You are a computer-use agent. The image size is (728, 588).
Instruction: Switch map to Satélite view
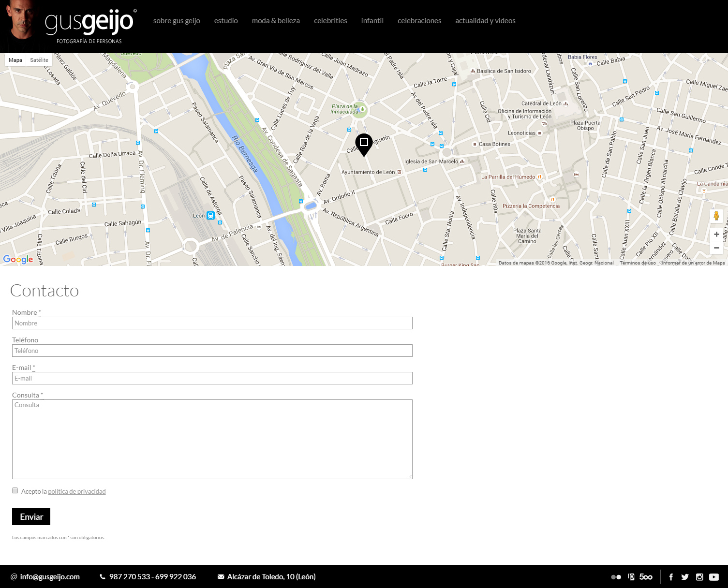pos(39,60)
